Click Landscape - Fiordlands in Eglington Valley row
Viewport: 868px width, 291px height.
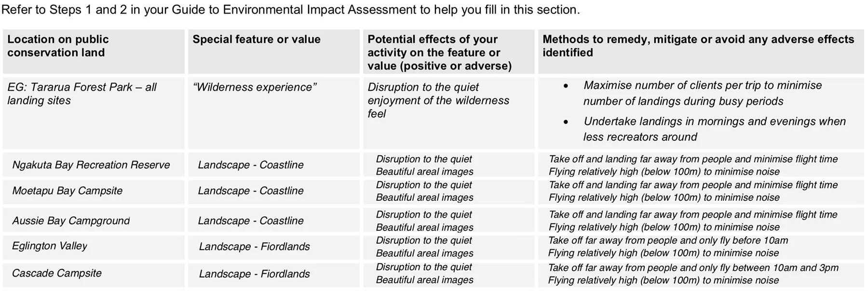[x=254, y=247]
